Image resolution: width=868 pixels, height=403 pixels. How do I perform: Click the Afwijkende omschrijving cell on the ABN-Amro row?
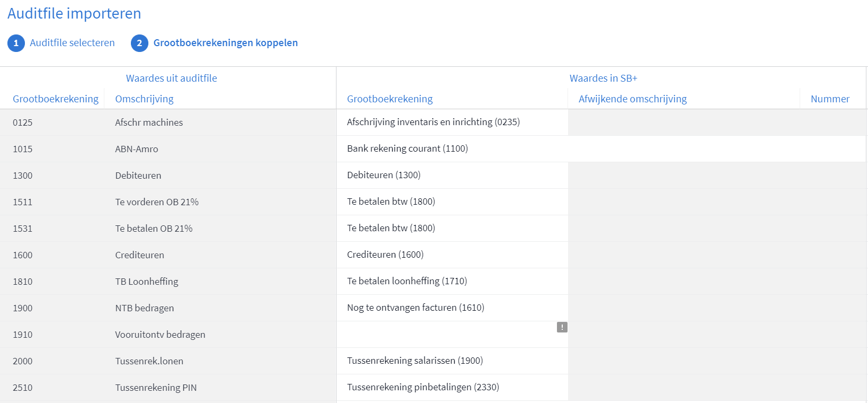pyautogui.click(x=684, y=148)
